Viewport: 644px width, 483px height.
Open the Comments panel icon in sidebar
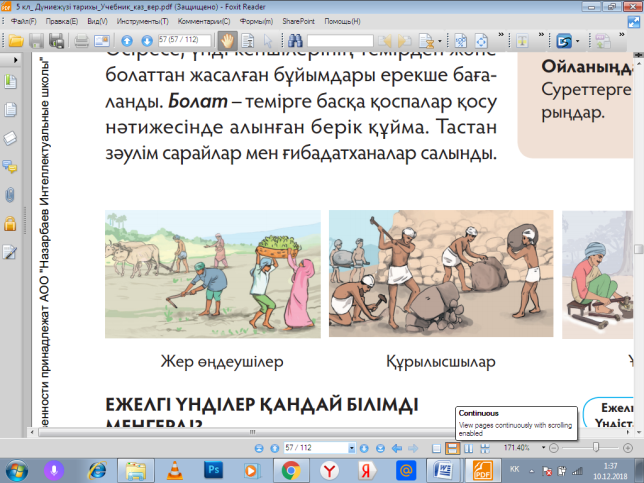pos(10,166)
